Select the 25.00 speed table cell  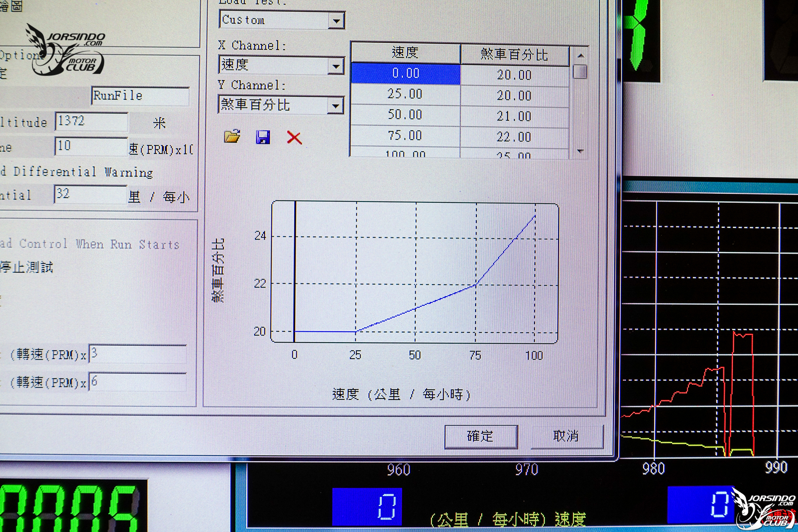(406, 94)
